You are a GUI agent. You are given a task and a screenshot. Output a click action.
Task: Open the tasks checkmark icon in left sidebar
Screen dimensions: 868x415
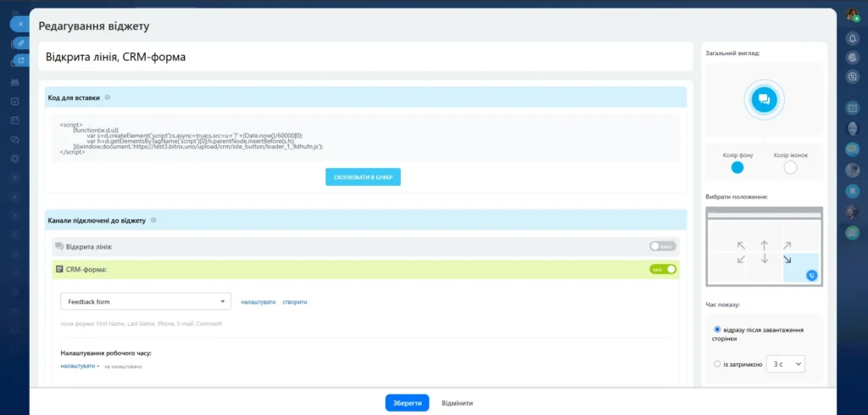click(x=15, y=101)
